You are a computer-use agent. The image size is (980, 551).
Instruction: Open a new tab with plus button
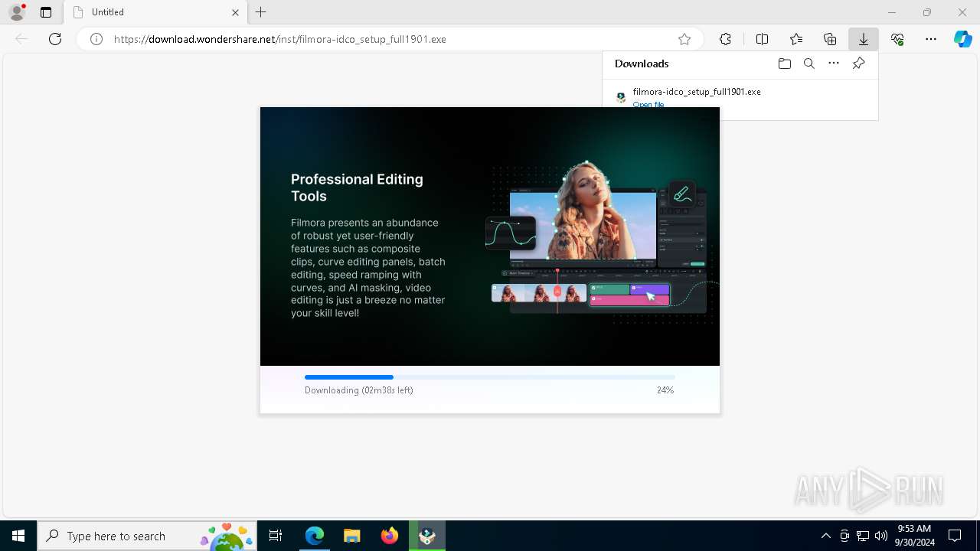(x=261, y=12)
